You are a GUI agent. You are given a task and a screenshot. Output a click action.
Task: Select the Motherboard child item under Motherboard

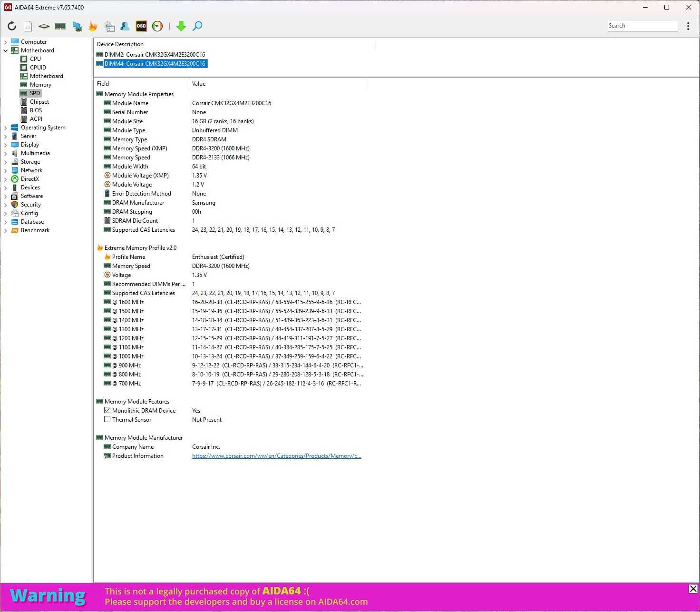(46, 76)
